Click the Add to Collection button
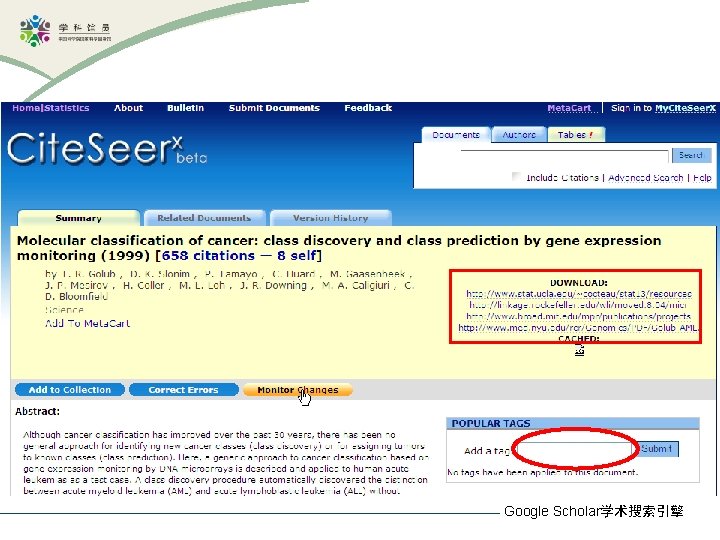The width and height of the screenshot is (720, 540). (70, 390)
